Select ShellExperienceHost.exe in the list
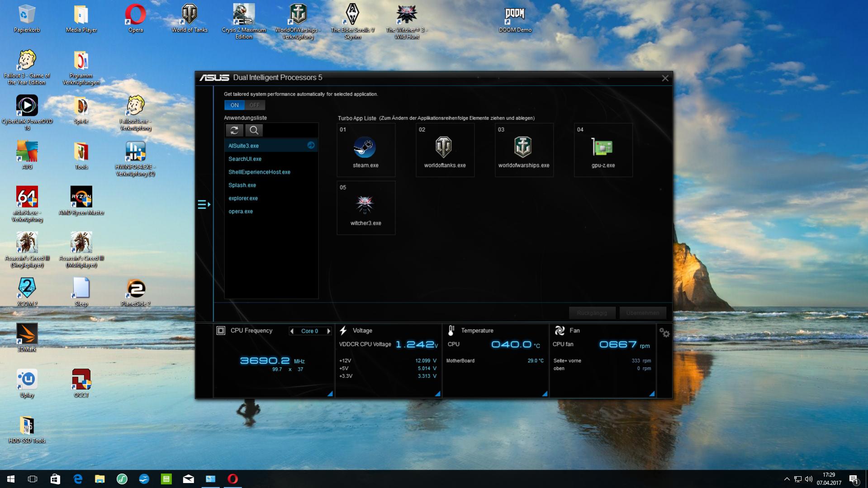 click(271, 172)
